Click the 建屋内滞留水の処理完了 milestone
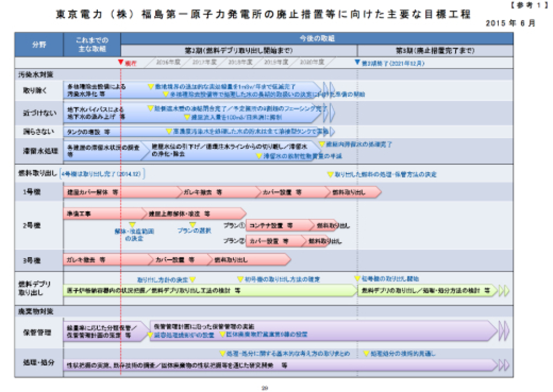553x392 pixels. click(356, 144)
